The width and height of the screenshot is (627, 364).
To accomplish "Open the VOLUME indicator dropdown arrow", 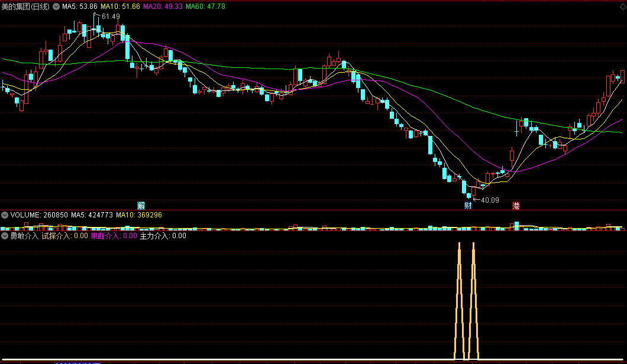I will click(5, 215).
